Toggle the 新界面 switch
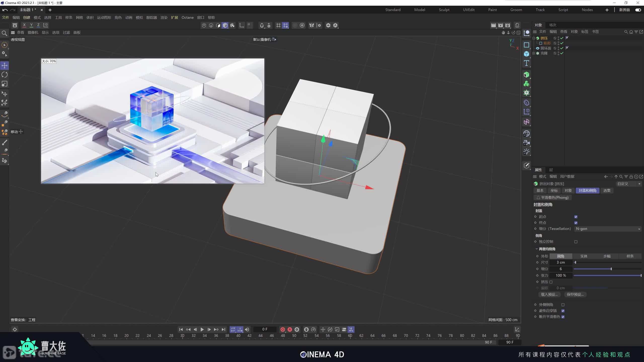Screen dimensions: 644x362 click(x=638, y=10)
